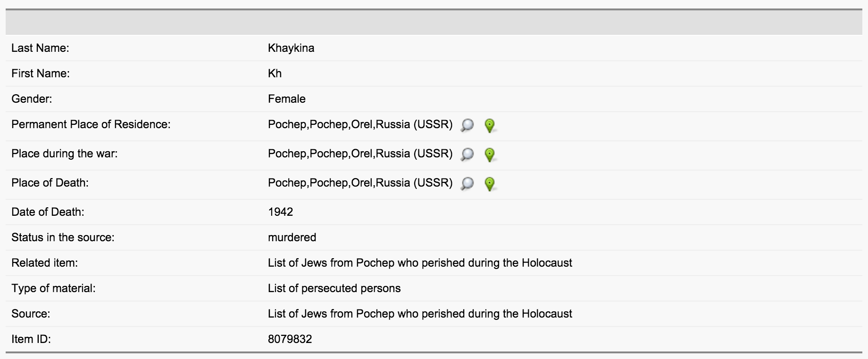Viewport: 868px width, 359px height.
Task: Open green map pin for Place of Death
Action: click(490, 184)
